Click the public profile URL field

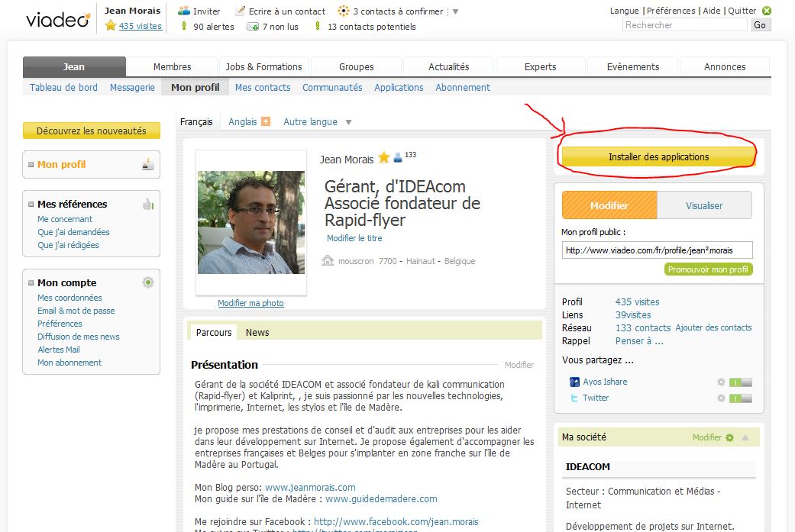(x=657, y=250)
